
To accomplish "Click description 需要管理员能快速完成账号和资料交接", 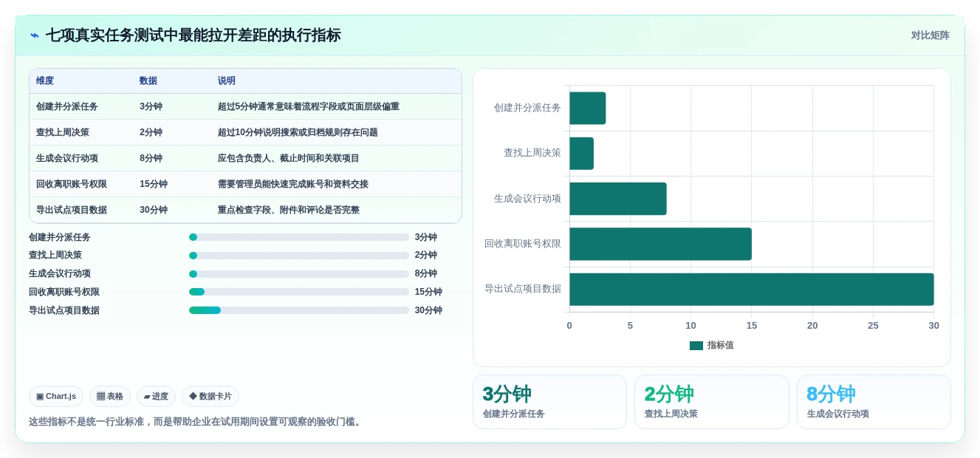I will (x=293, y=184).
